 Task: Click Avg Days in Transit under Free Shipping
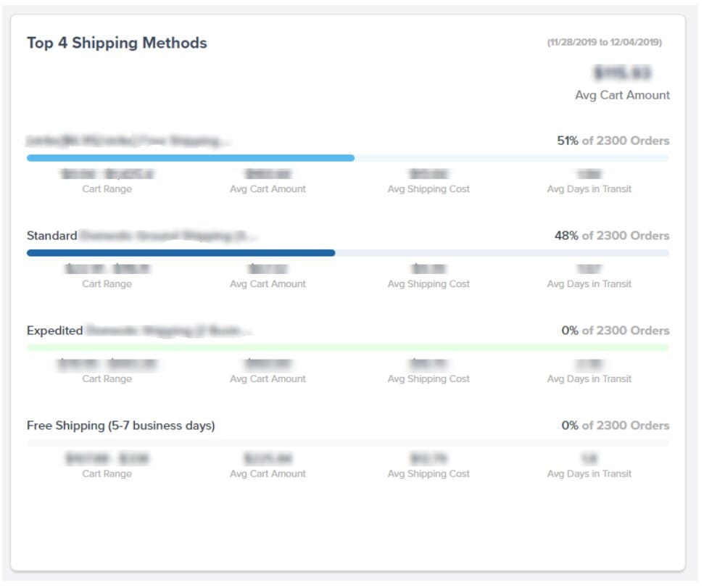point(589,473)
